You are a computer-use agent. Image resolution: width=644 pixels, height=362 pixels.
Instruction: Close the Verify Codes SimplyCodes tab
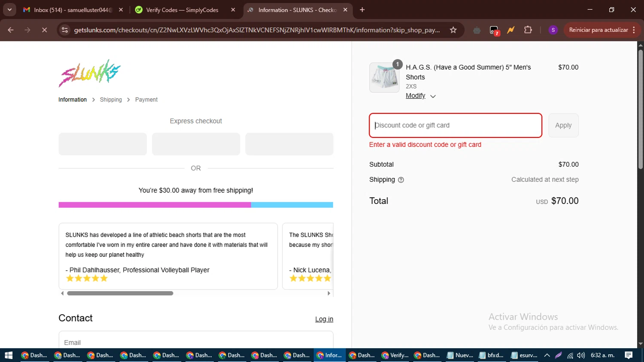233,10
